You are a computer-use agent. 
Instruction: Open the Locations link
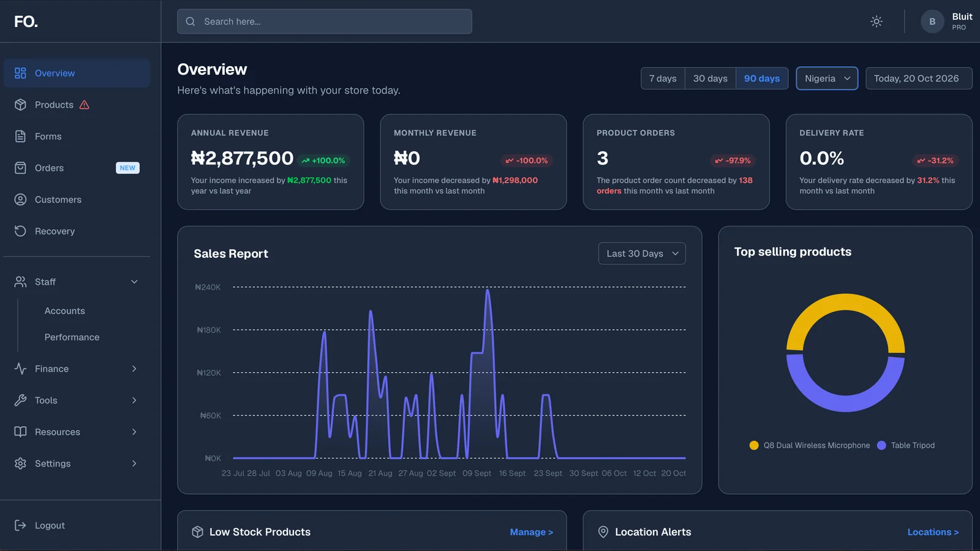(x=933, y=532)
